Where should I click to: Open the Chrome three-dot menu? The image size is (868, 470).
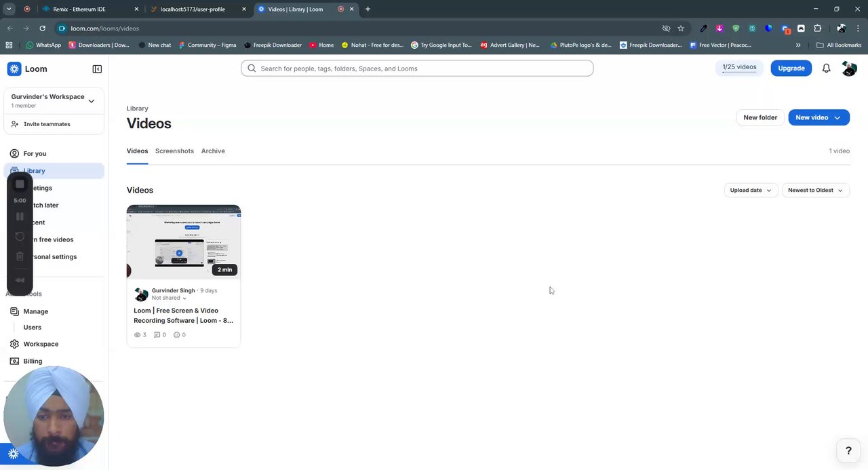click(x=859, y=28)
